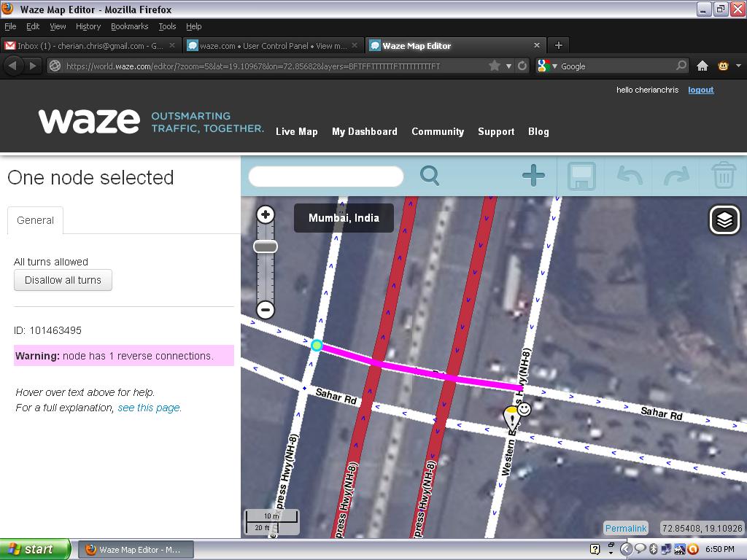The height and width of the screenshot is (560, 747).
Task: Open the Live Map navigation item
Action: pos(296,131)
